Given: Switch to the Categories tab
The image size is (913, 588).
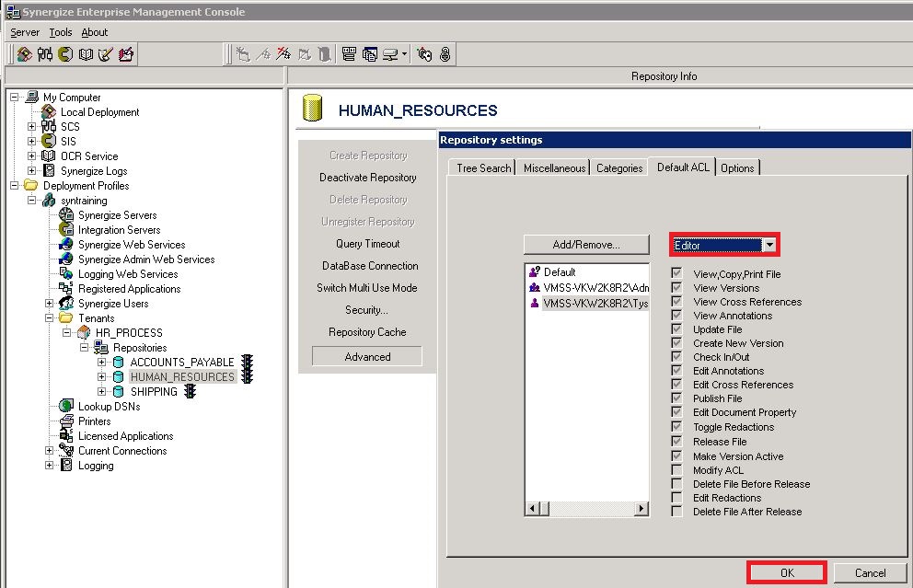Looking at the screenshot, I should coord(619,167).
